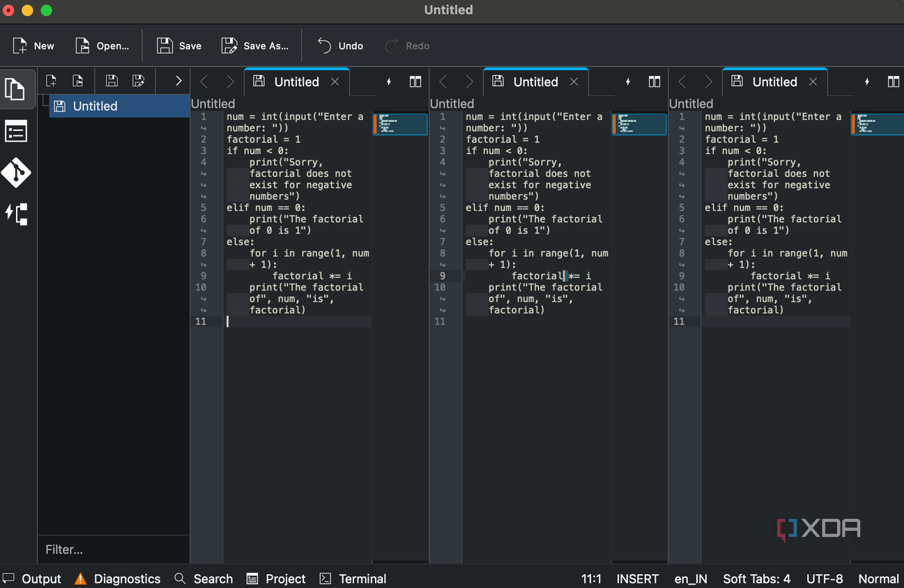Image resolution: width=904 pixels, height=588 pixels.
Task: Expand Documents panel toolbar overflow chevron
Action: (178, 81)
